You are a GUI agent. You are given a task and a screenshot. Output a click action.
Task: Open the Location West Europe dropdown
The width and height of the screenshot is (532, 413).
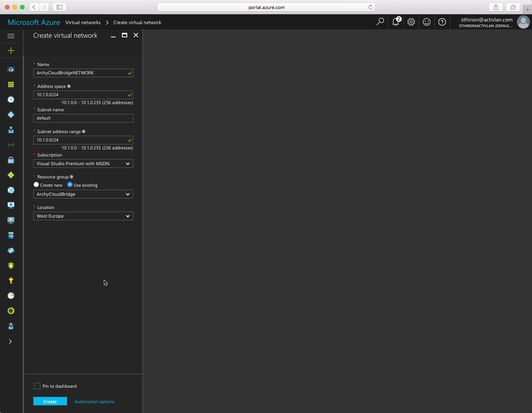tap(83, 216)
